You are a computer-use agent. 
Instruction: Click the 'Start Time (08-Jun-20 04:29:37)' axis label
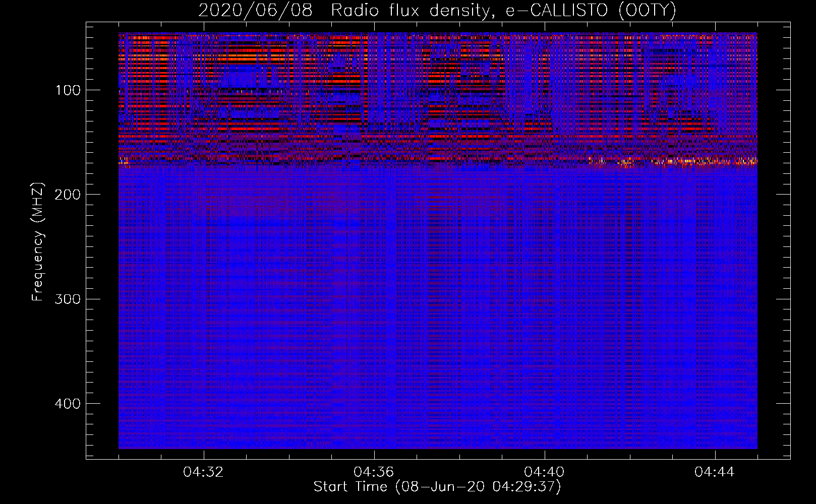[437, 487]
